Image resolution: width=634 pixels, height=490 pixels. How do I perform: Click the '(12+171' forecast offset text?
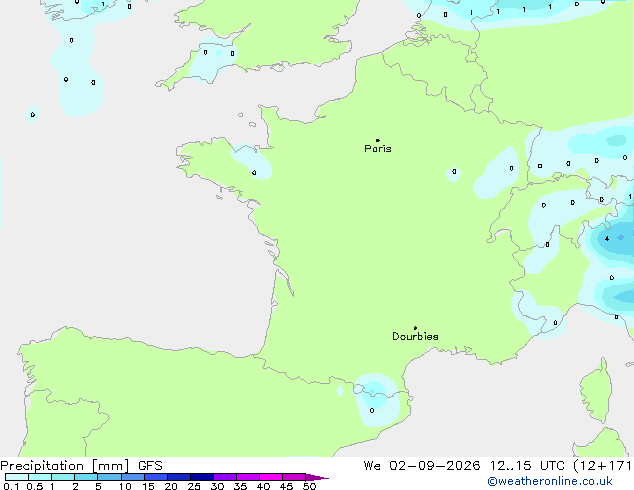pyautogui.click(x=602, y=466)
